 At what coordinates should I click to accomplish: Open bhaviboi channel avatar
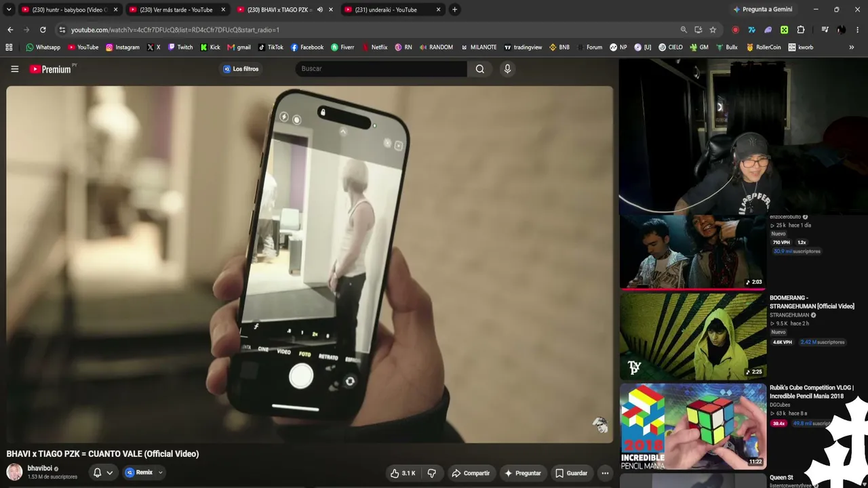point(14,472)
